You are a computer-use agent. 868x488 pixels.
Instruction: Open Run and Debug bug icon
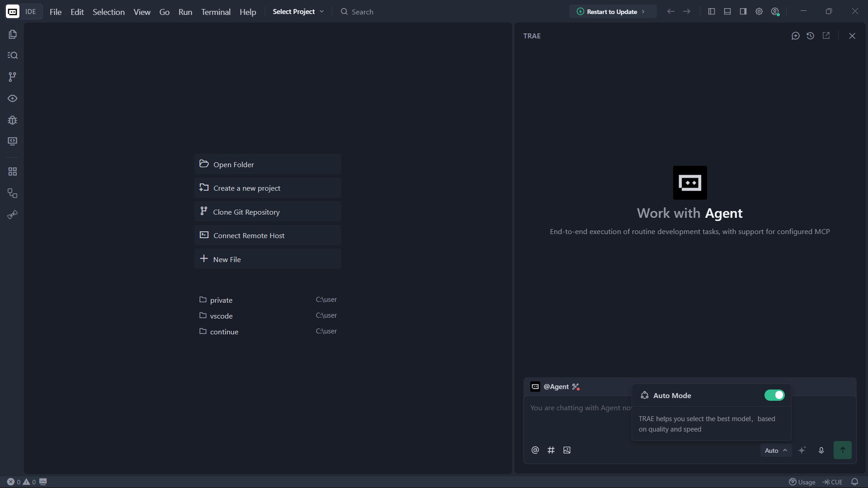point(13,120)
